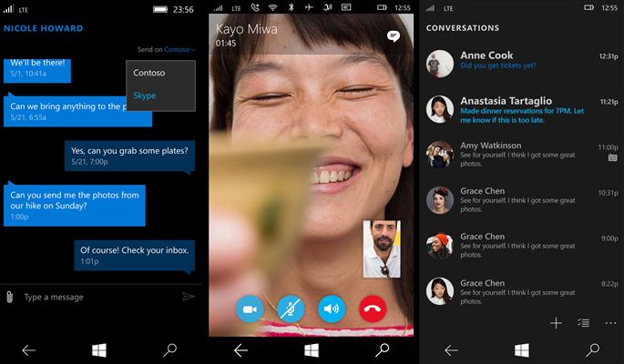624x364 pixels.
Task: Tap back arrow on conversations screen
Action: pyautogui.click(x=451, y=350)
